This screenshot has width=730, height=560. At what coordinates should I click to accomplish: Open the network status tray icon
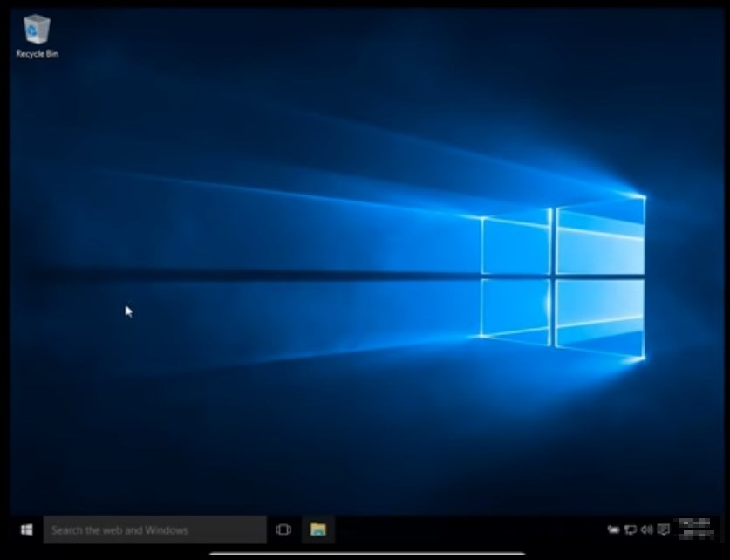(630, 529)
